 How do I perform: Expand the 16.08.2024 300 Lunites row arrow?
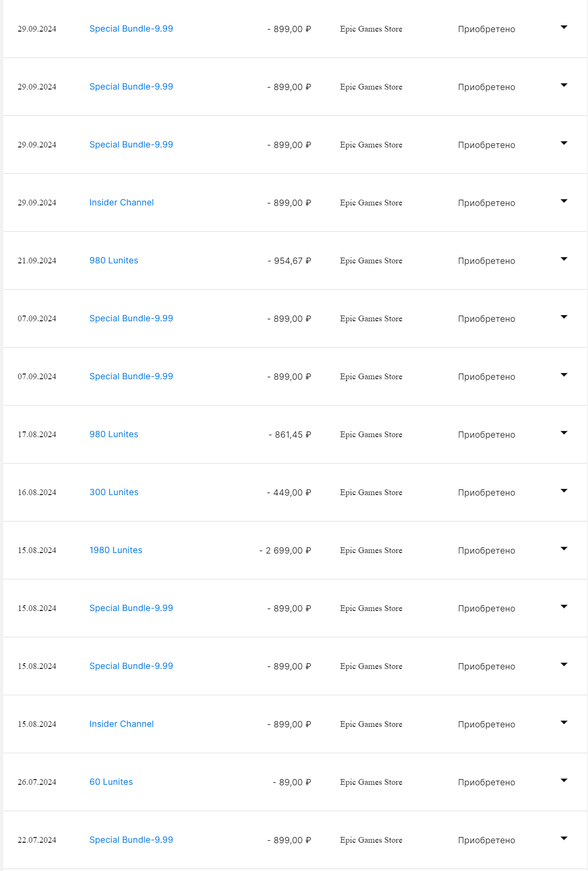[564, 491]
